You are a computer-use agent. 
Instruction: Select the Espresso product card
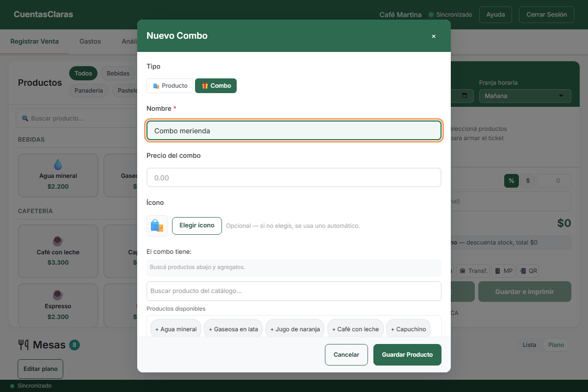[x=58, y=305]
